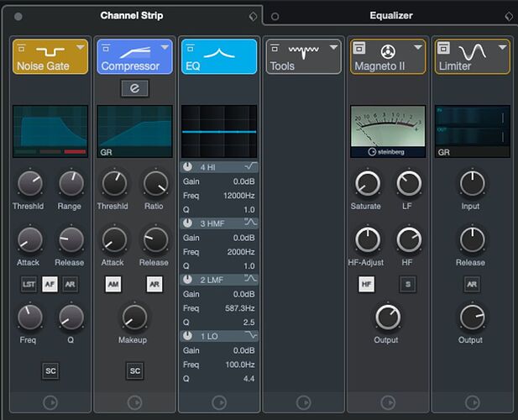Viewport: 518px width, 420px height.
Task: Toggle the 4 HI band power button
Action: click(x=188, y=167)
